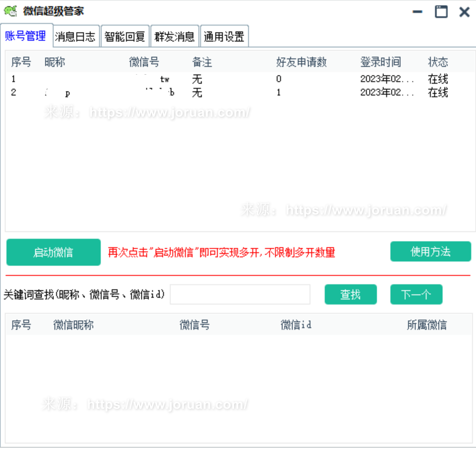The image size is (476, 450).
Task: Click the 使用方法 button
Action: (x=431, y=252)
